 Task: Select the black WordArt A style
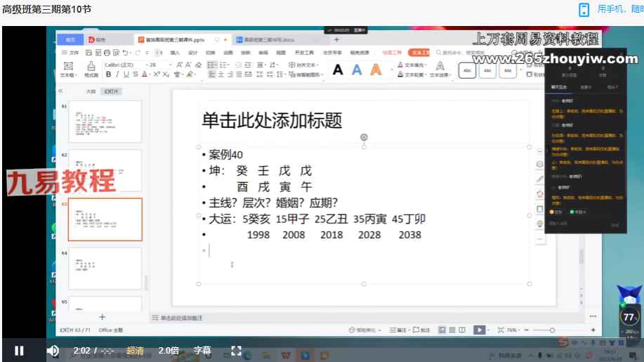click(338, 70)
